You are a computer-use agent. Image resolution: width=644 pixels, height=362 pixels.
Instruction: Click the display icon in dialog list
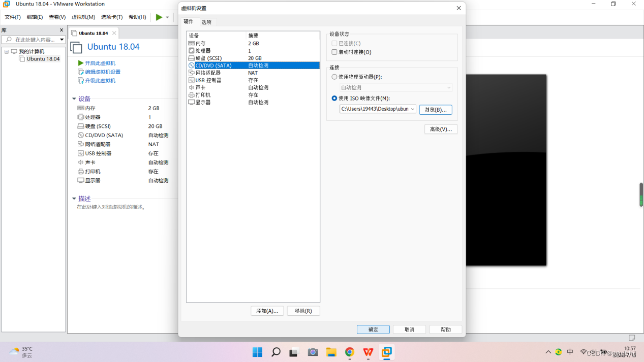[191, 103]
